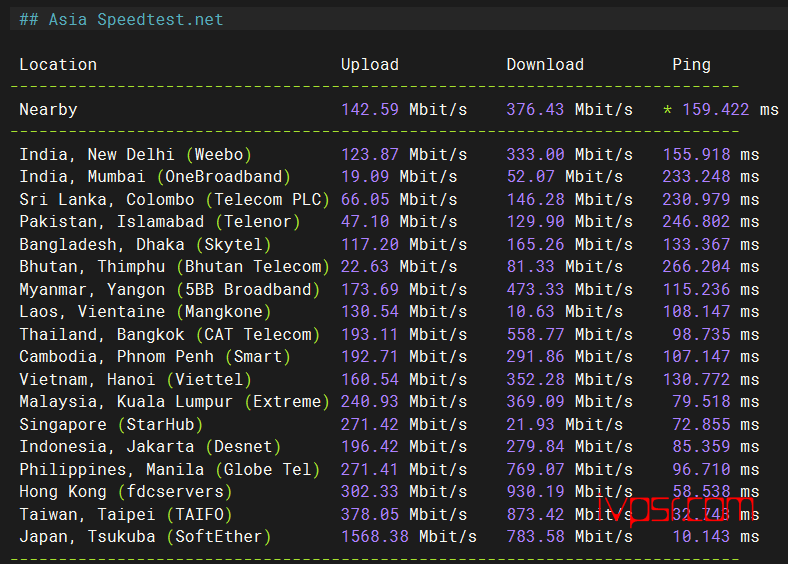Click 'Bangladesh, Dhaka (Skytel)' row label
Image resolution: width=788 pixels, height=564 pixels.
146,244
